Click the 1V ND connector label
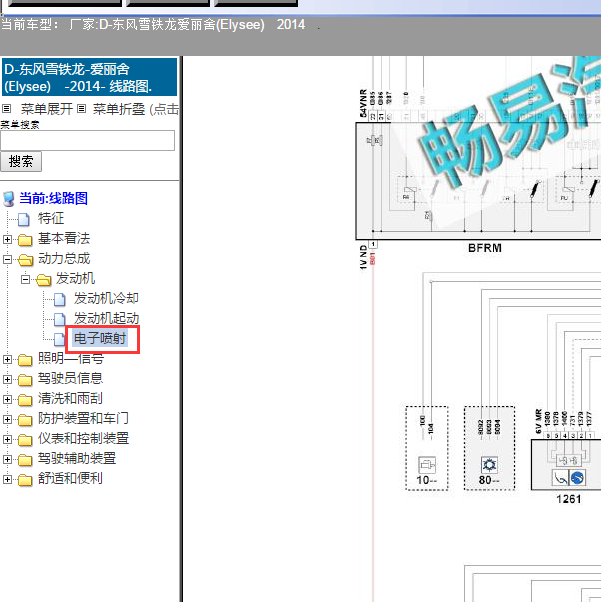 363,257
